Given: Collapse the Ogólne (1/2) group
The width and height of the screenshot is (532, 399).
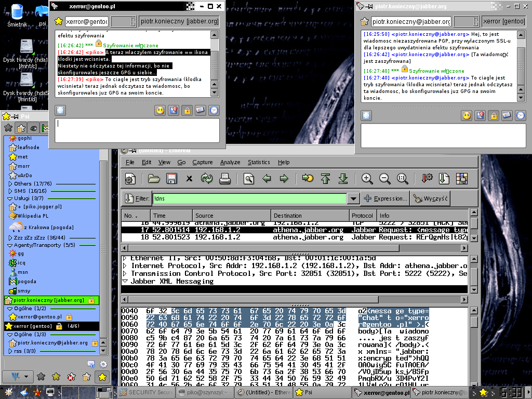Looking at the screenshot, I should 10,309.
